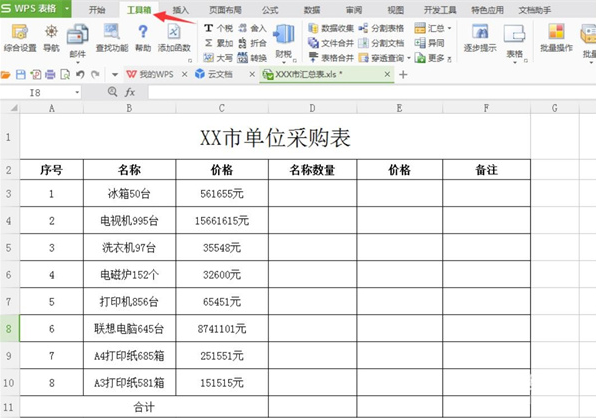Expand the quick access toolbar dropdown arrow
596x418 pixels.
click(115, 74)
